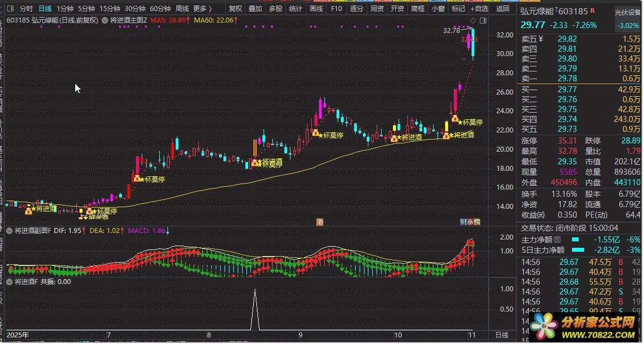Switch to the 分时 chart tab
Viewport: 644px width, 344px height.
[x=26, y=8]
